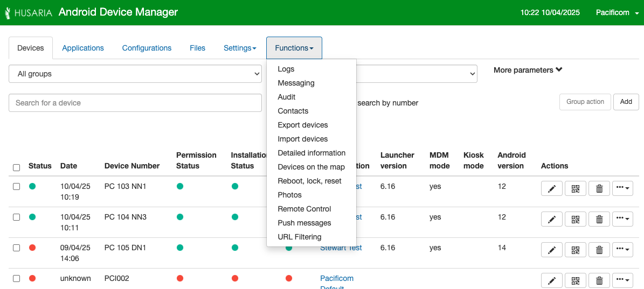The width and height of the screenshot is (644, 289).
Task: Open the configuration dropdown beside the Functions menu
Action: click(x=417, y=74)
